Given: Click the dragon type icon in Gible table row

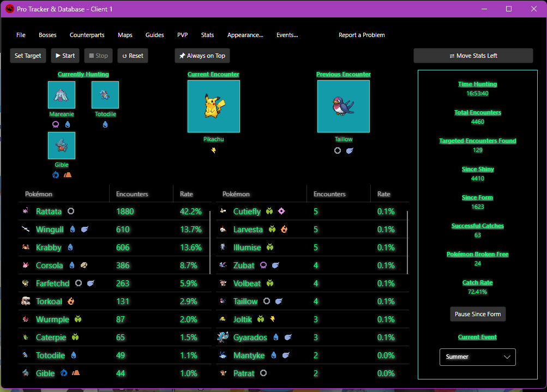Looking at the screenshot, I should click(63, 373).
